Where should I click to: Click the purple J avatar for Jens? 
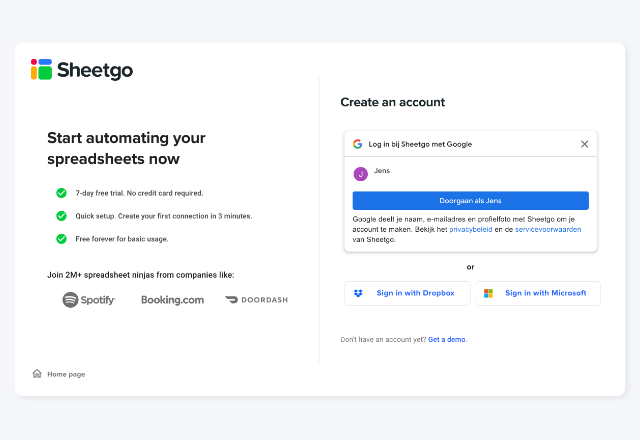(360, 174)
